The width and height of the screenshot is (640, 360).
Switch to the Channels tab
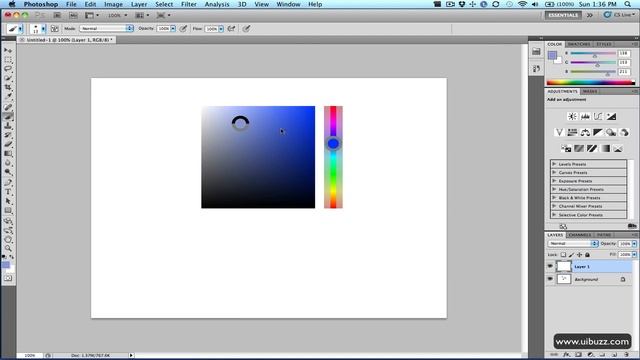point(580,235)
